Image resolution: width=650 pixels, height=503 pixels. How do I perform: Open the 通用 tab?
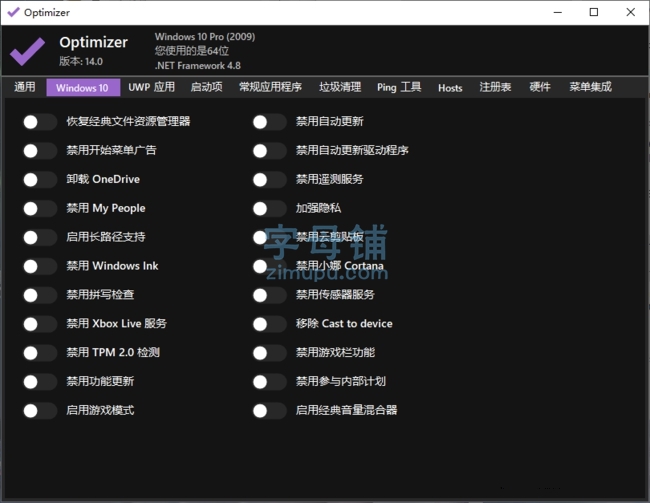[24, 87]
